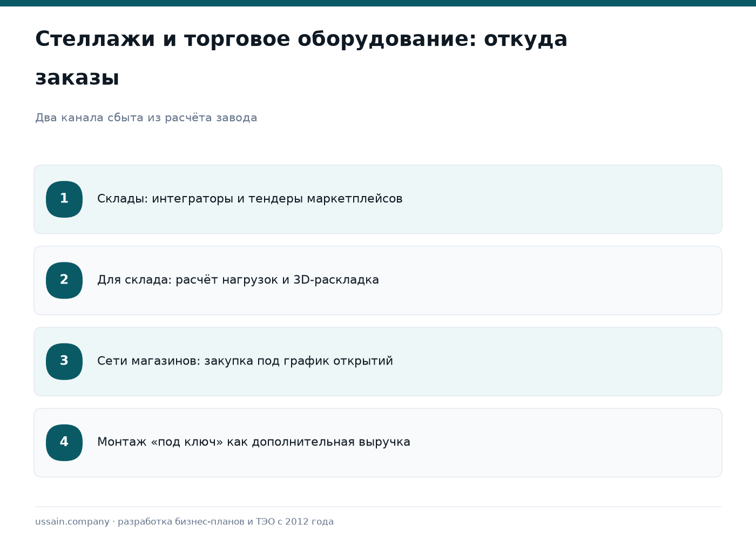The image size is (756, 540).
Task: Select text 'Монтаж «под ключ» как дополнительная выручка'
Action: pyautogui.click(x=254, y=442)
